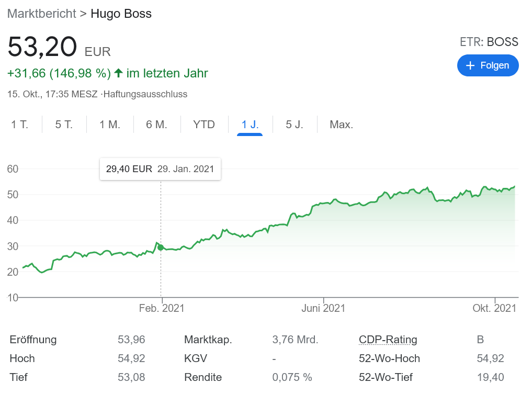
Task: Click the highlighted data point on the chart
Action: tap(160, 247)
